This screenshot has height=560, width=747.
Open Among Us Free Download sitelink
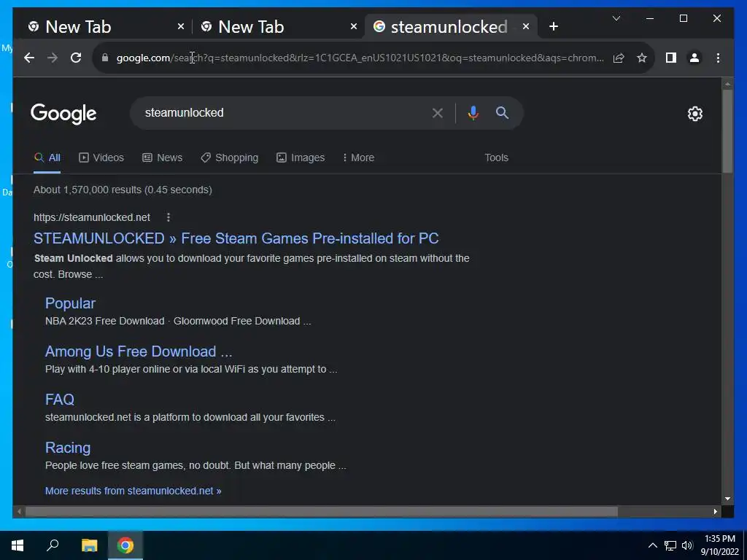[x=139, y=351]
